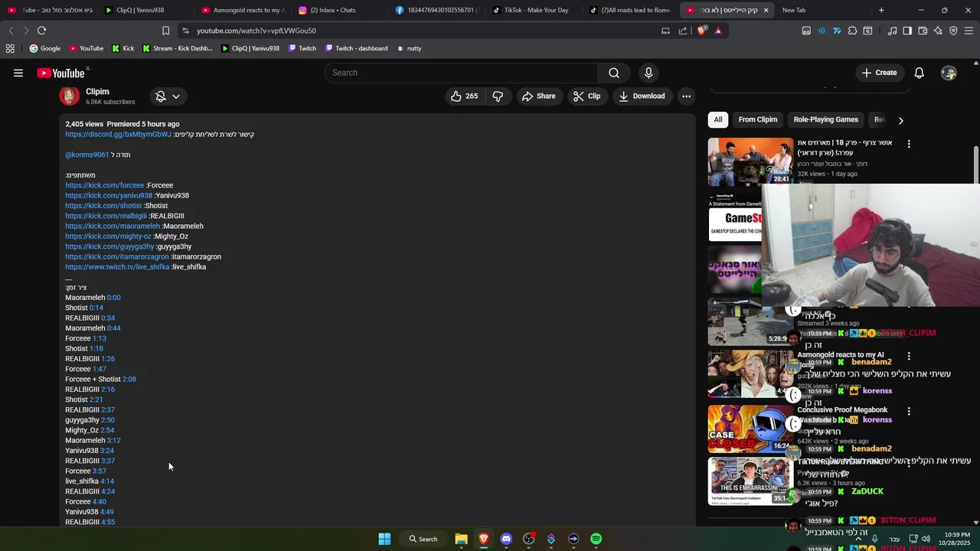Show next filter chips with the arrow
This screenshot has height=551, width=980.
[900, 120]
